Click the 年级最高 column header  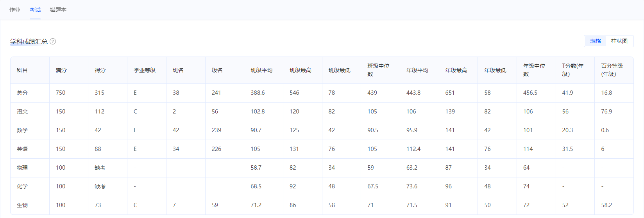click(456, 70)
